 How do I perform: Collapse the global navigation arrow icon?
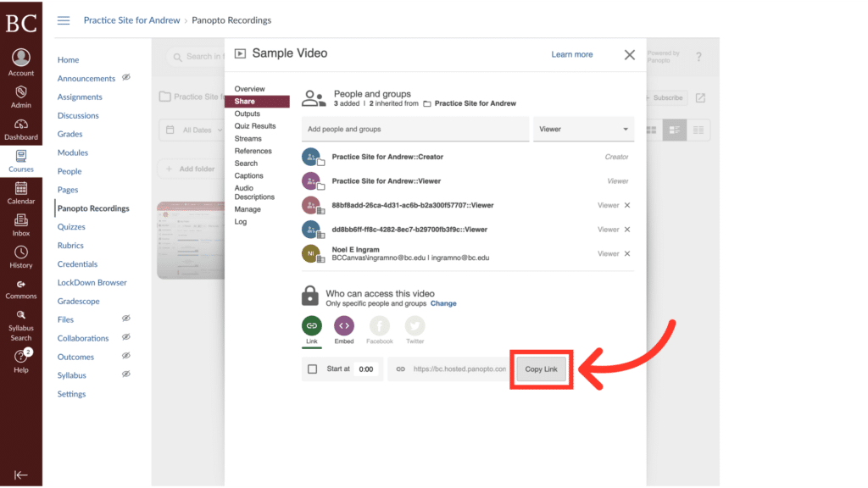[21, 474]
